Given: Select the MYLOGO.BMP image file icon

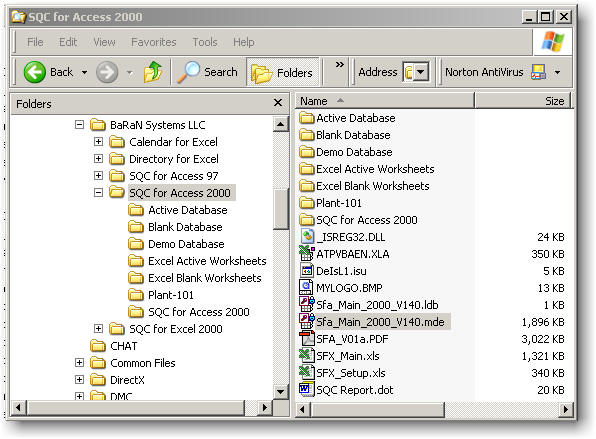Looking at the screenshot, I should 306,288.
